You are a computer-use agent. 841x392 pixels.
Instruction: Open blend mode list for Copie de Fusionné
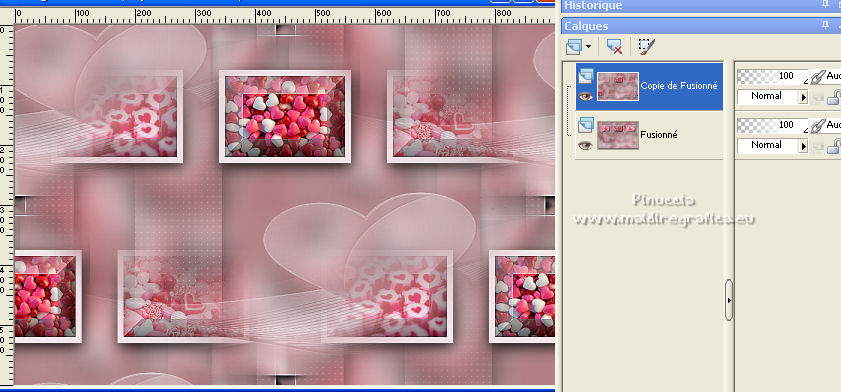(x=803, y=97)
